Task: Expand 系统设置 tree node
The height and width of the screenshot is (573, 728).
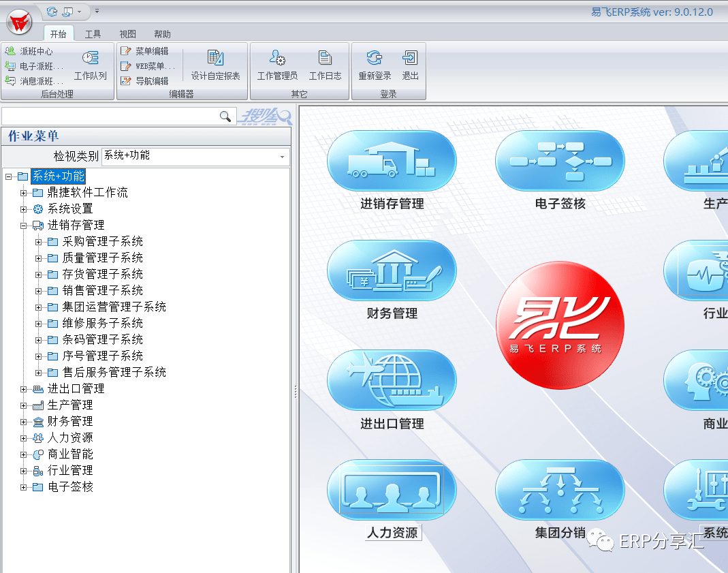Action: [x=23, y=209]
